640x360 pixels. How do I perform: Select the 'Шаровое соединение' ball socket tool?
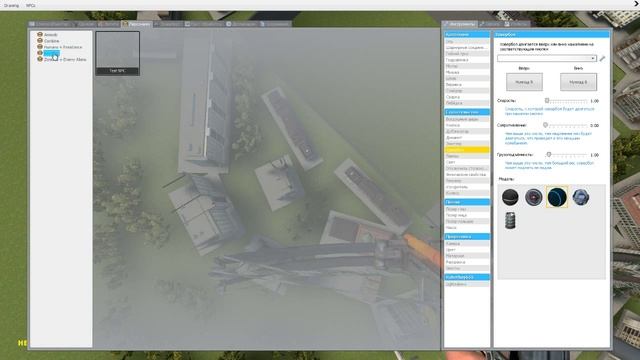pyautogui.click(x=467, y=48)
